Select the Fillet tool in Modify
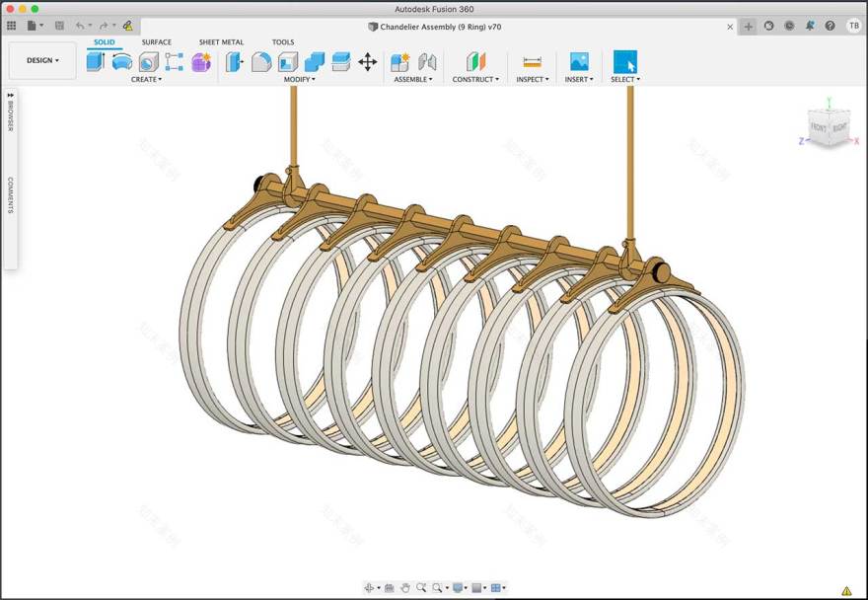 coord(261,62)
